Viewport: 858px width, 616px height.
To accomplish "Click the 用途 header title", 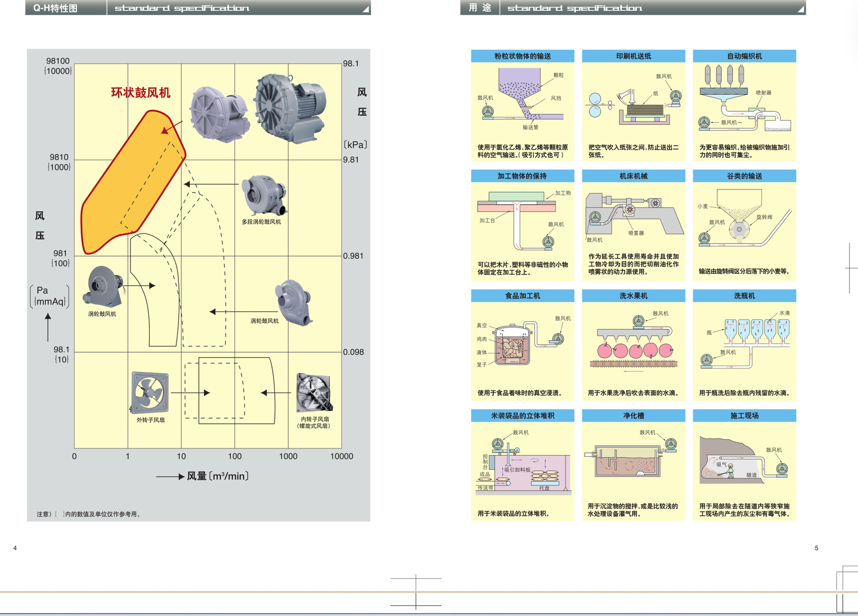I will pos(479,8).
